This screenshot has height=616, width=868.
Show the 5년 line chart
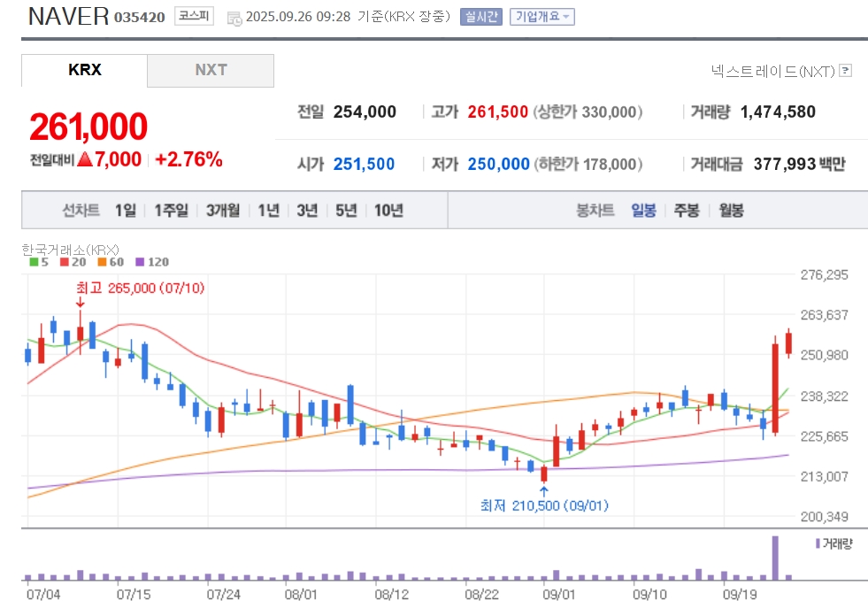click(346, 211)
